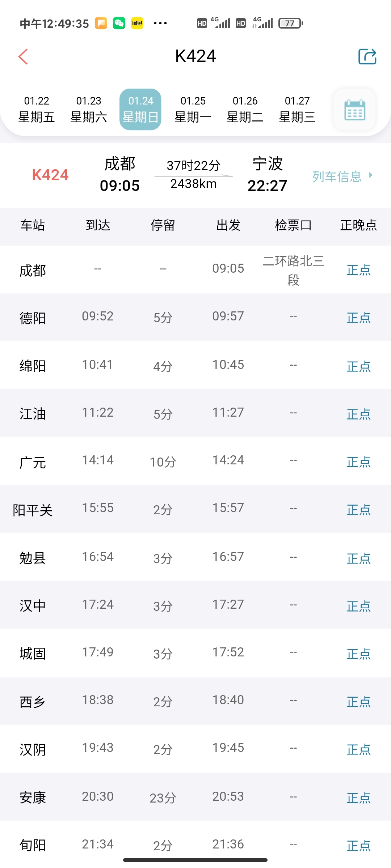Tap the orange notification app icon

101,24
